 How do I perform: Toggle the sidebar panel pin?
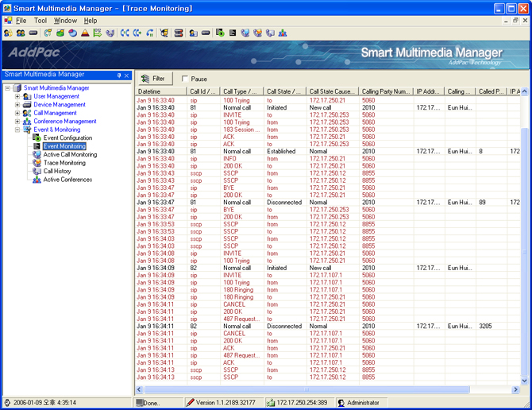119,75
